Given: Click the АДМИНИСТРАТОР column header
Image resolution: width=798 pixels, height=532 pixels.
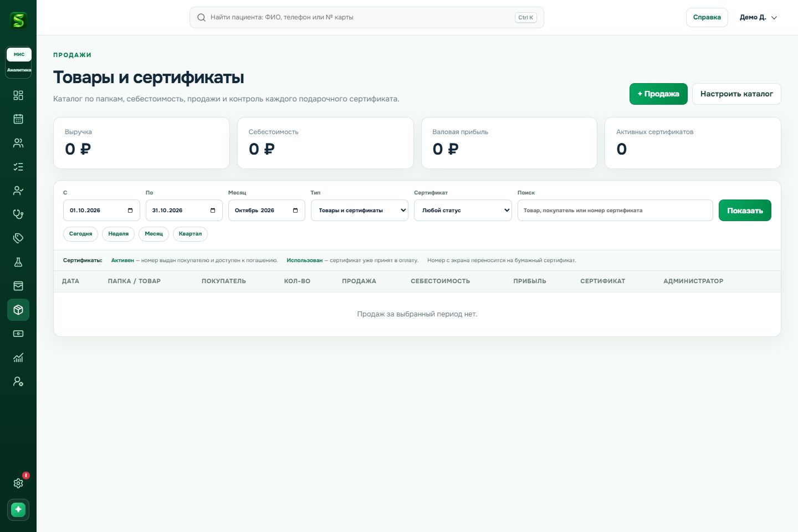Looking at the screenshot, I should click(x=693, y=281).
